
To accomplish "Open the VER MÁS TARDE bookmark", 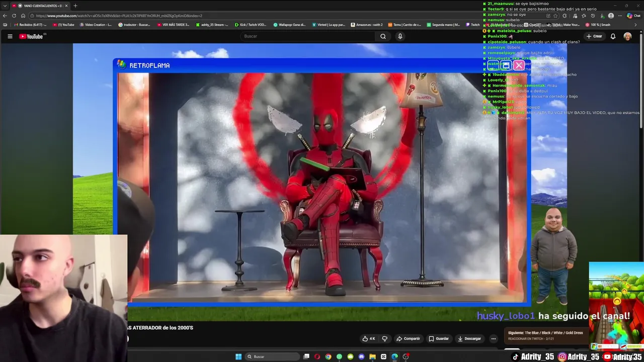I will [173, 25].
